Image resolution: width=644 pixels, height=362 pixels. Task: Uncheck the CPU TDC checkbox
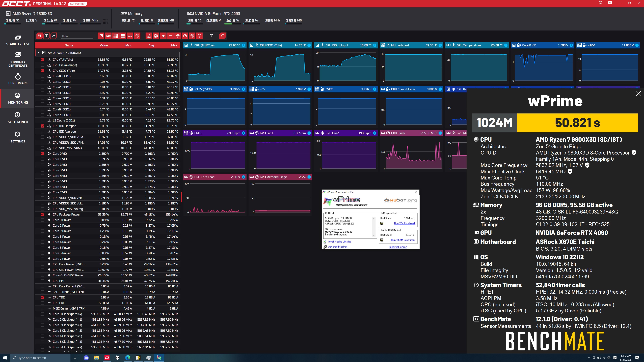[42, 297]
